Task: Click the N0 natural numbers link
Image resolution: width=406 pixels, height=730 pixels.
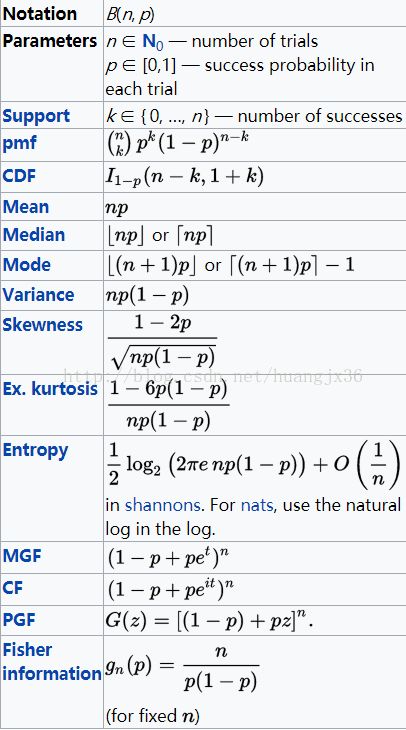Action: 153,42
